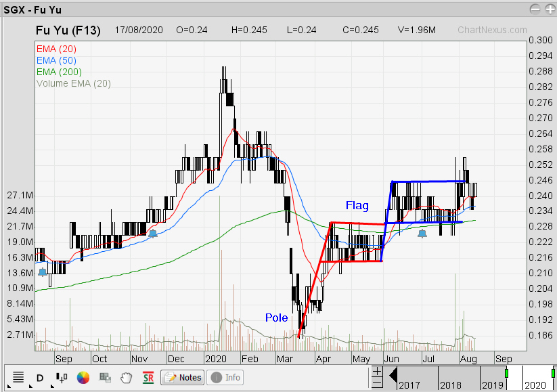Zoom in the timeline with plus
Image resolution: width=557 pixels, height=392 pixels.
tap(377, 372)
